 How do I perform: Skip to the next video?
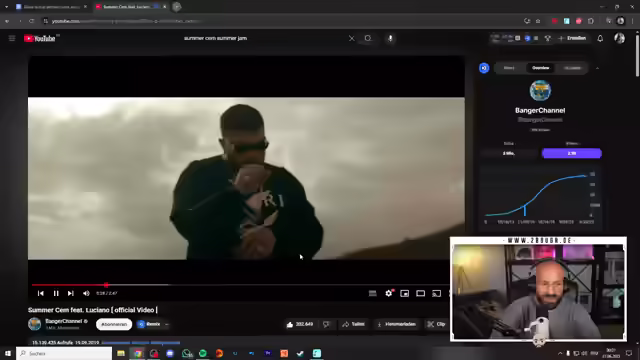[x=71, y=293]
